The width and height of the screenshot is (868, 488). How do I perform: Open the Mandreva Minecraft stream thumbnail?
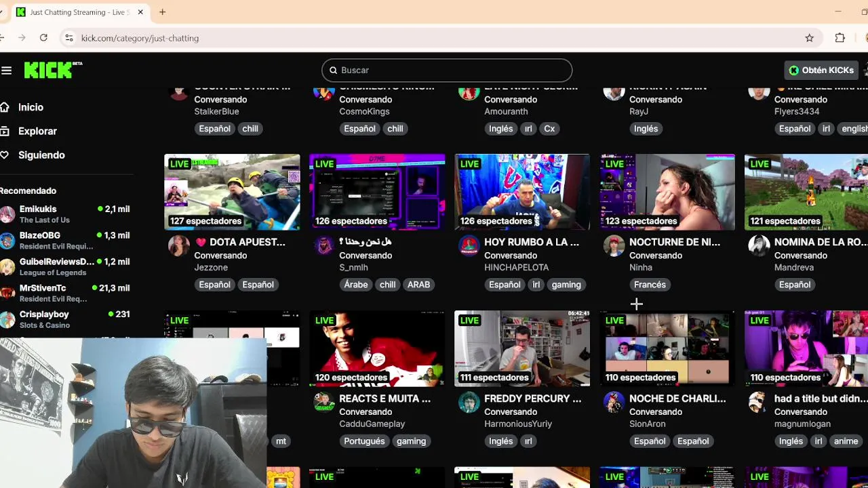(x=806, y=192)
